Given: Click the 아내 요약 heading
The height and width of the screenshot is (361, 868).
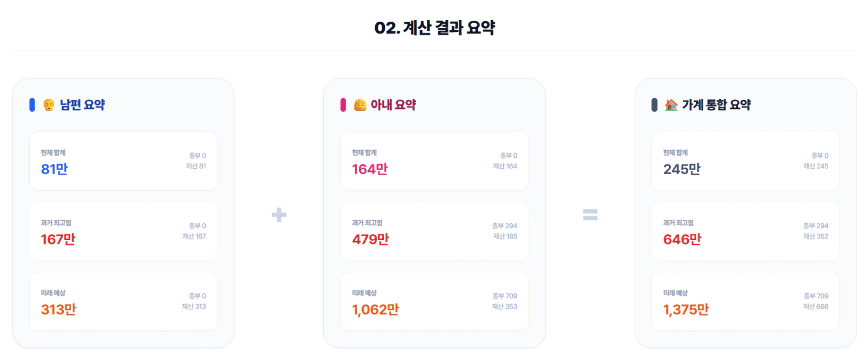Looking at the screenshot, I should pos(393,105).
